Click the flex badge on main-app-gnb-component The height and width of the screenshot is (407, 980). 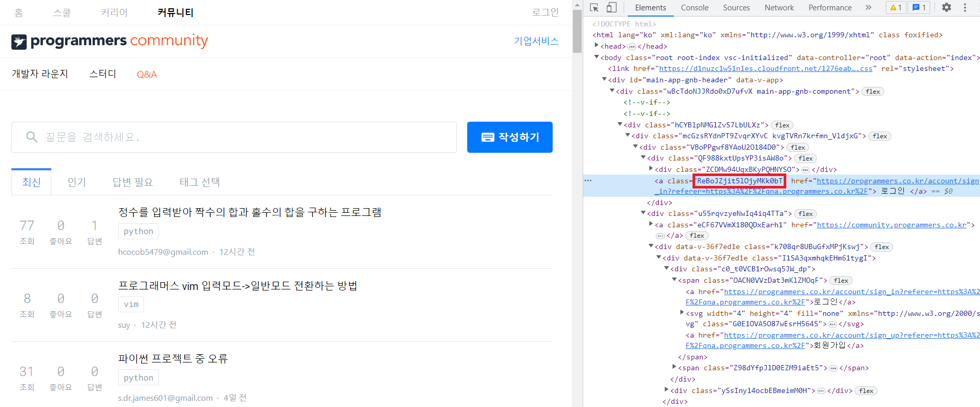coord(873,92)
